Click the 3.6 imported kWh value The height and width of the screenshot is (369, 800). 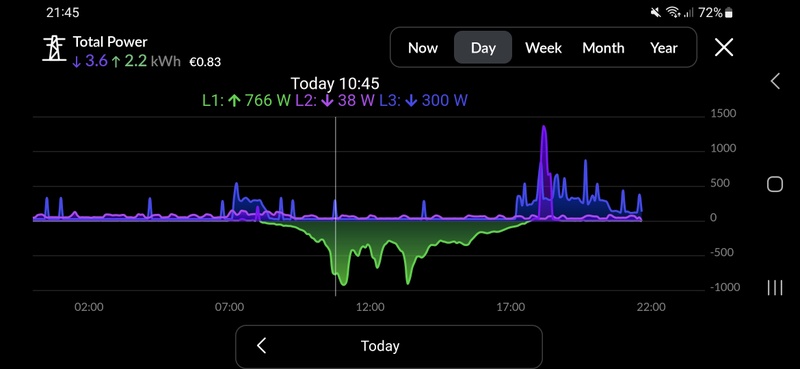coord(96,61)
